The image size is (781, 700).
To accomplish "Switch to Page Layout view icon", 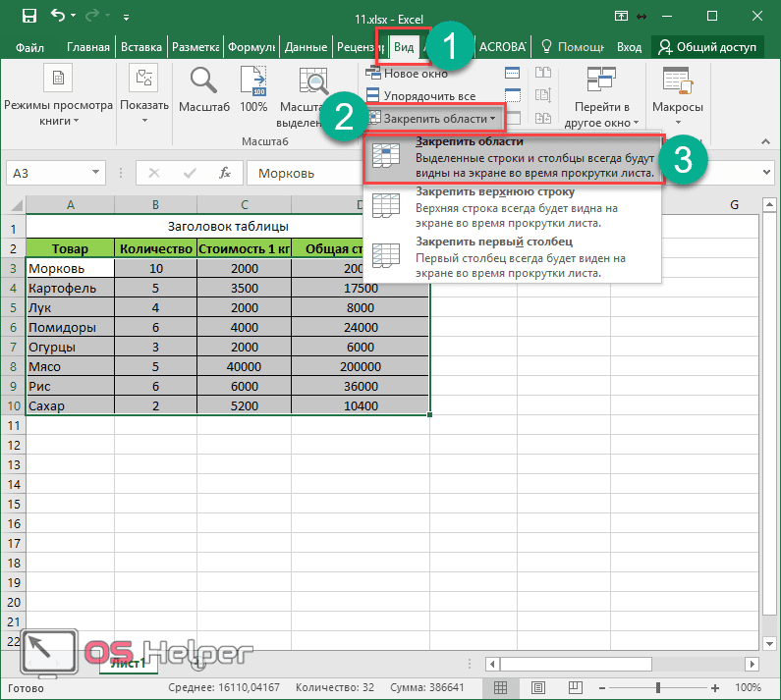I will [x=538, y=687].
